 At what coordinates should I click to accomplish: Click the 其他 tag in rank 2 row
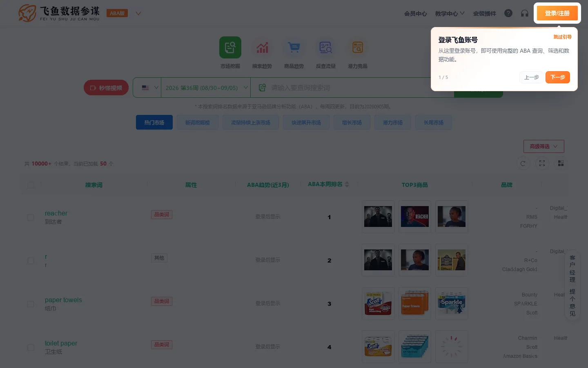tap(159, 258)
